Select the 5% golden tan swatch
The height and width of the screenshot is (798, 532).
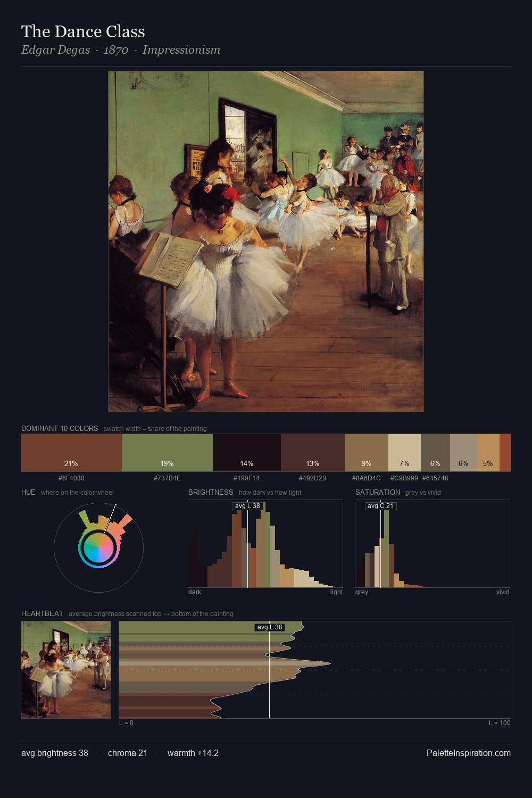(488, 453)
